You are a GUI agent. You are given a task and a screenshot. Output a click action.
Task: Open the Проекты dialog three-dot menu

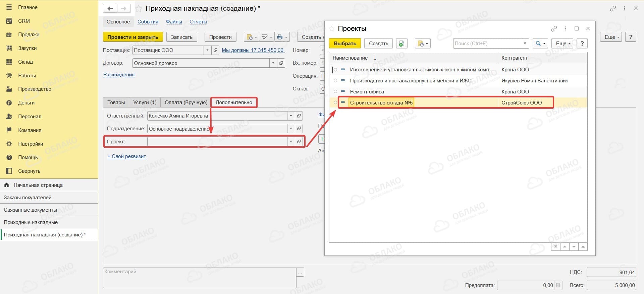[565, 28]
